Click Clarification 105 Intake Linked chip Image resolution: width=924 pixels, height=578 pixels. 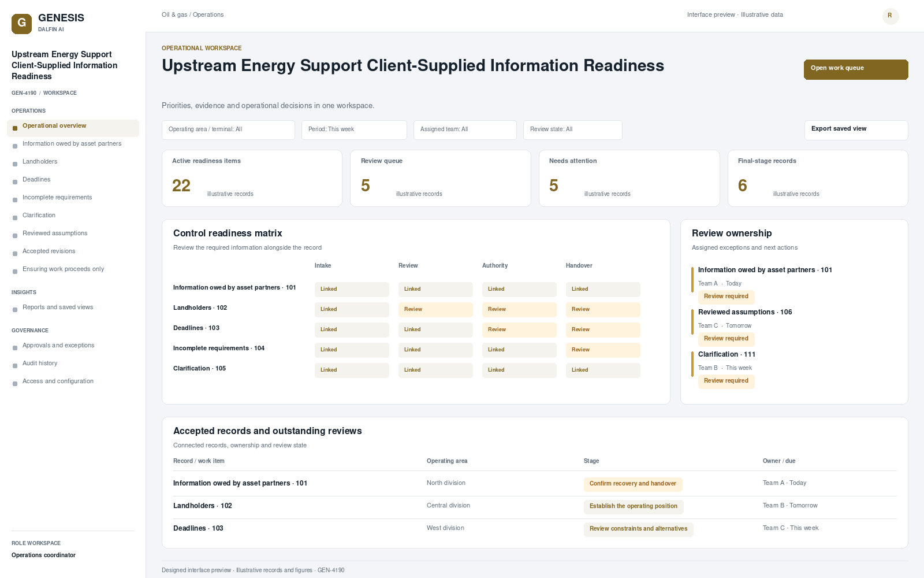tap(352, 370)
